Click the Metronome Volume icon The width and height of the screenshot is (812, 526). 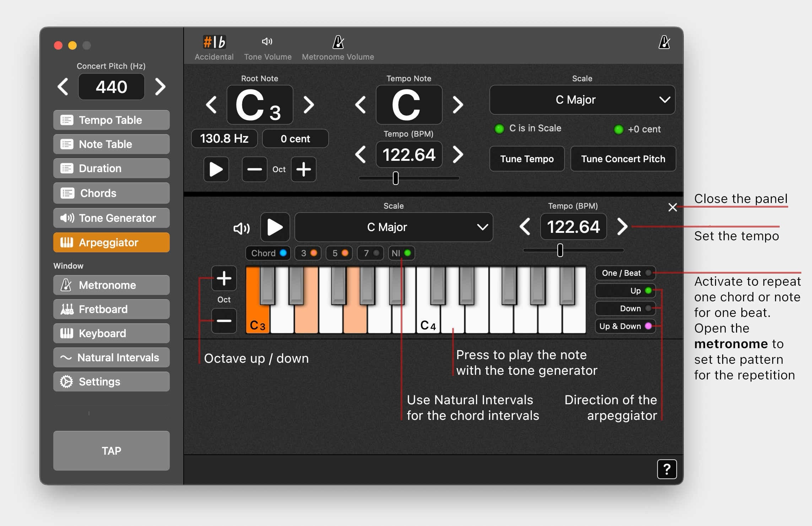tap(338, 43)
